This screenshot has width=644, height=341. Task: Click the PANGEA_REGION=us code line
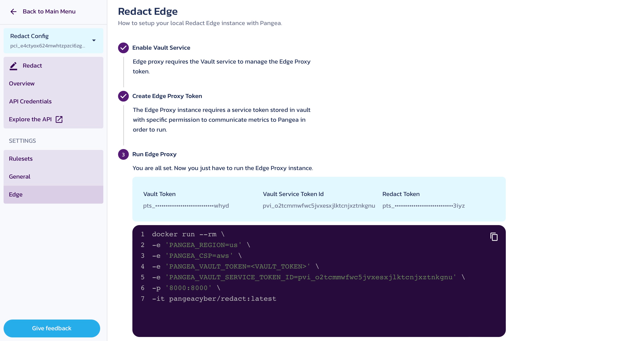click(x=201, y=245)
